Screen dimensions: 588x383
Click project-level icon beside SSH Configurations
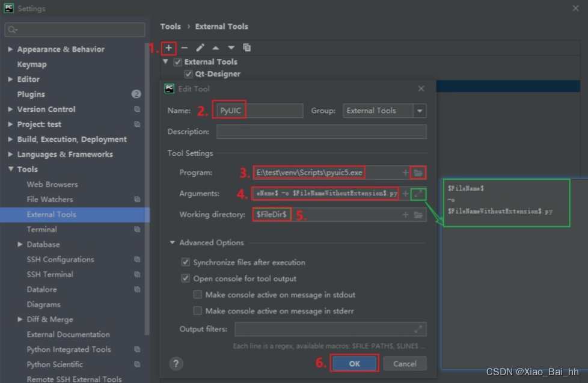pyautogui.click(x=137, y=259)
